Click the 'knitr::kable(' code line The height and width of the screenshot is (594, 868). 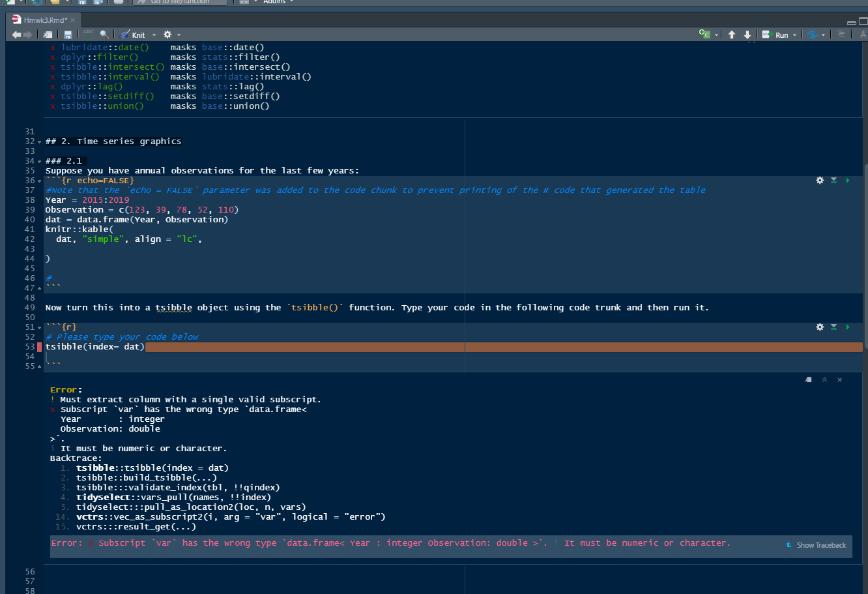pos(80,229)
